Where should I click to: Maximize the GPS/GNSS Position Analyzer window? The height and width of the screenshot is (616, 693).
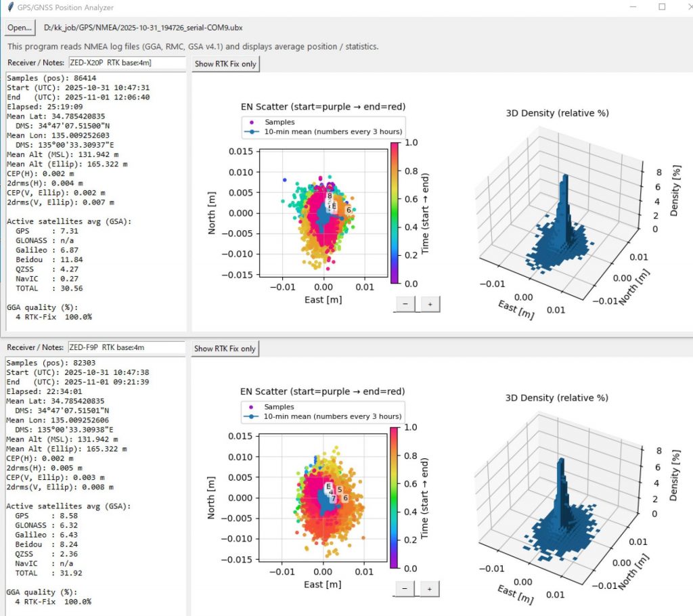point(662,7)
